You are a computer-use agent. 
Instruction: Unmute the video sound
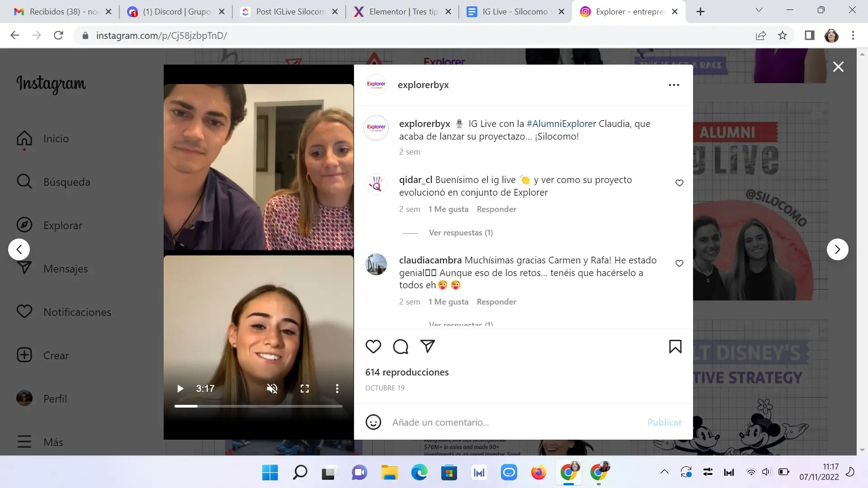pos(272,389)
